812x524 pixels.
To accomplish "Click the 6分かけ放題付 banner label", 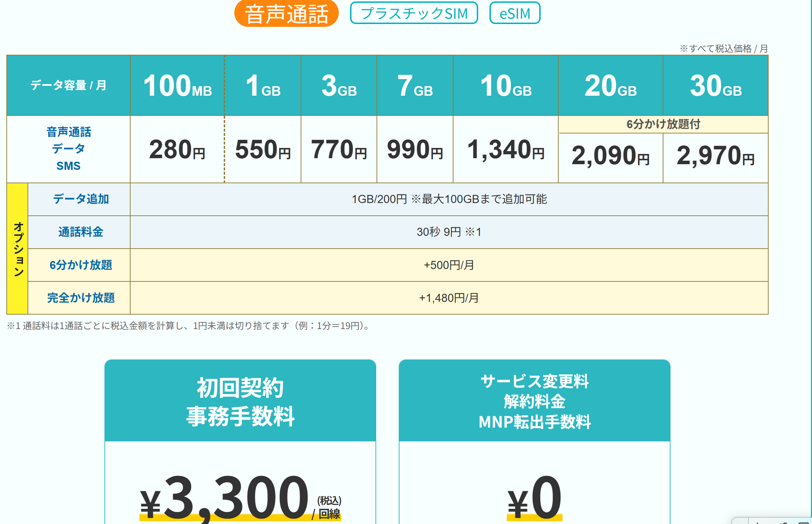I will [x=663, y=124].
